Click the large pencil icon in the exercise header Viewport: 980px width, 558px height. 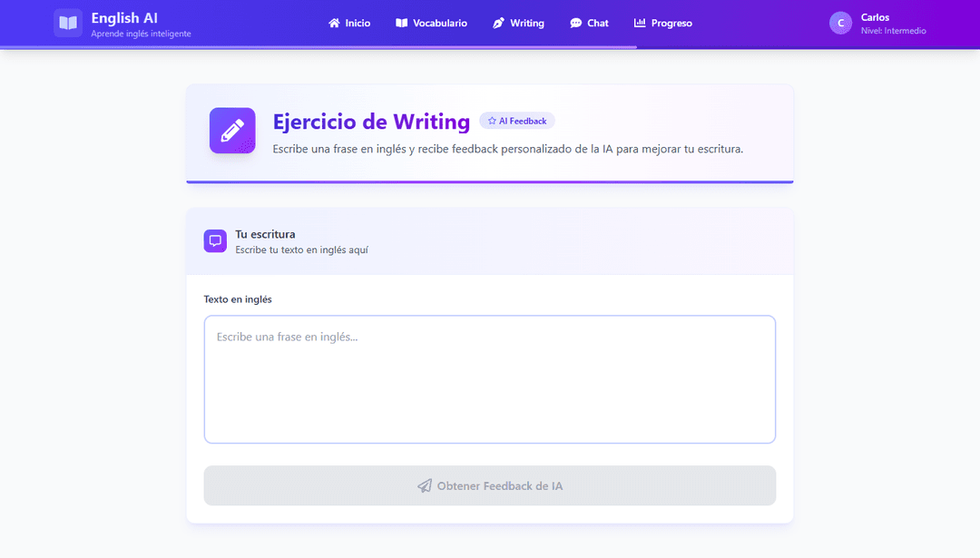click(232, 131)
